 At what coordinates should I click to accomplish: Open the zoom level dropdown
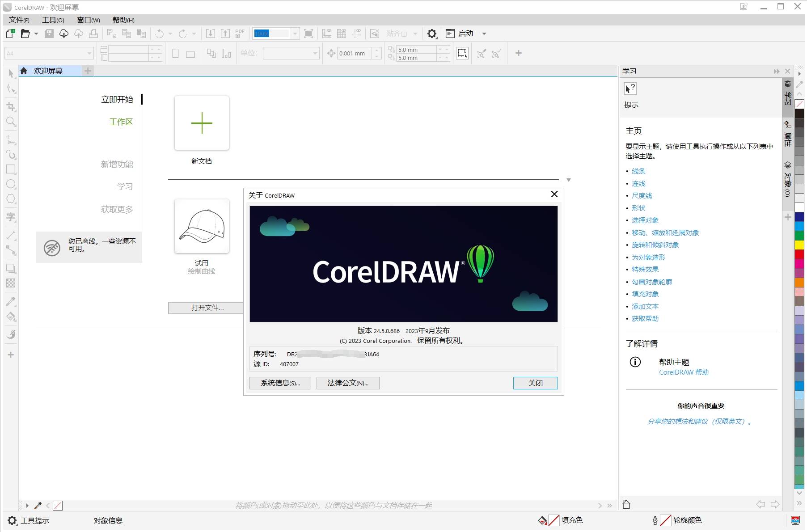pyautogui.click(x=295, y=34)
